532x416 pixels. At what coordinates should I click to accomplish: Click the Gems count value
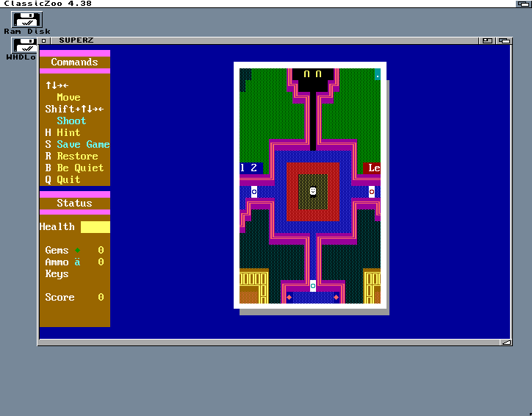(101, 250)
